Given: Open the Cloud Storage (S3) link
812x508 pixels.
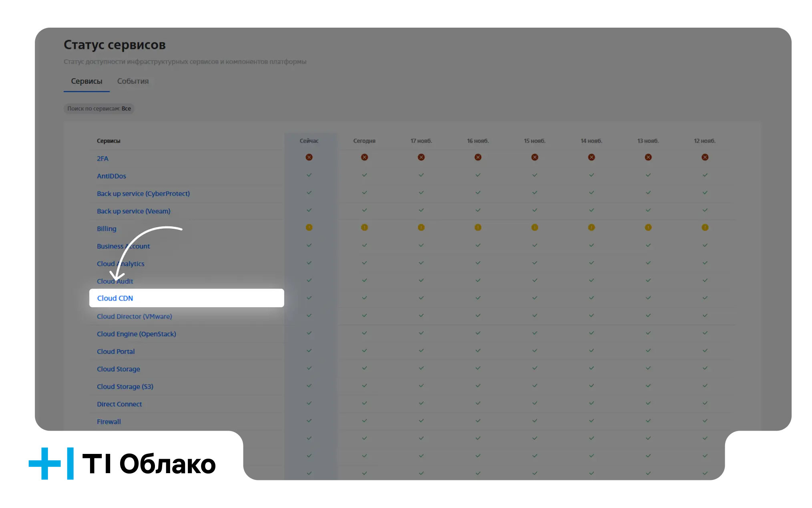Looking at the screenshot, I should click(125, 387).
